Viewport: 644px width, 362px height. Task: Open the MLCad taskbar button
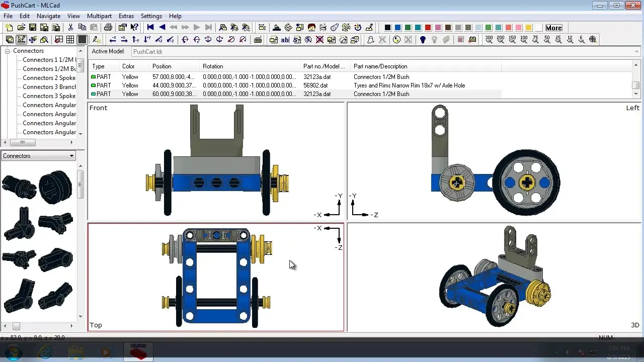tap(138, 351)
